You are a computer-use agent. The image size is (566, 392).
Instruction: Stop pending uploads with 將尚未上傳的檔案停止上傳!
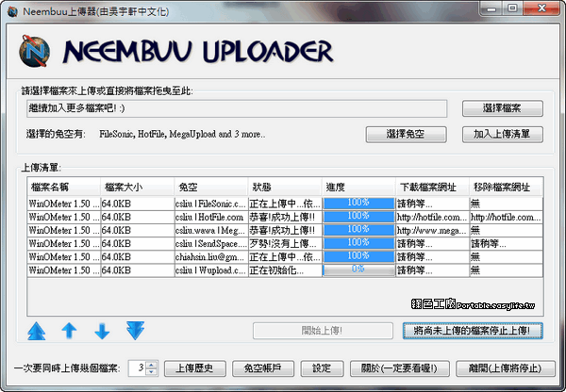tap(473, 331)
